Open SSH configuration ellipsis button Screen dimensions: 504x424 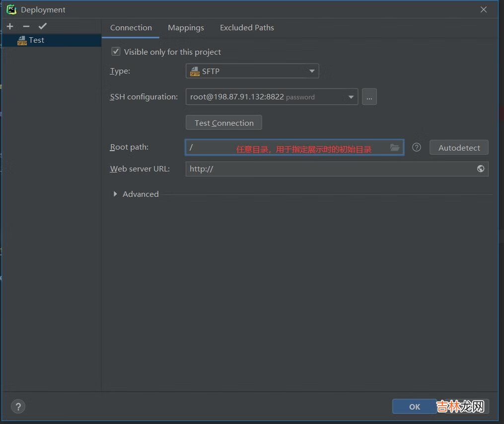[x=369, y=97]
